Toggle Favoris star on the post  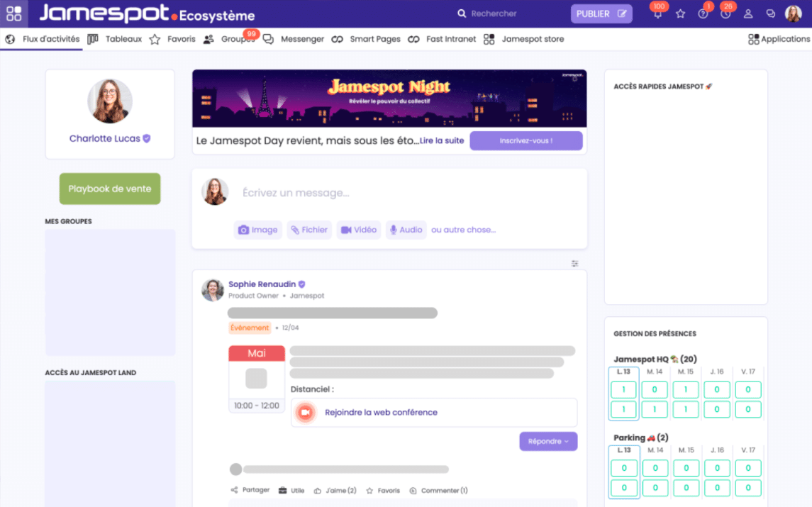pos(383,491)
